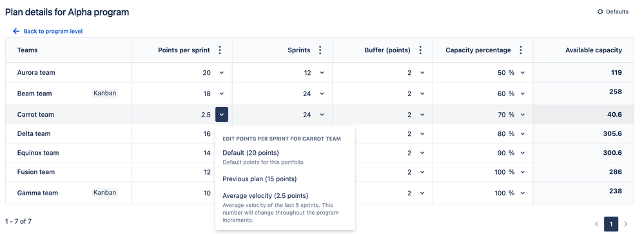Click Back to program level link
The image size is (644, 234).
[x=53, y=31]
